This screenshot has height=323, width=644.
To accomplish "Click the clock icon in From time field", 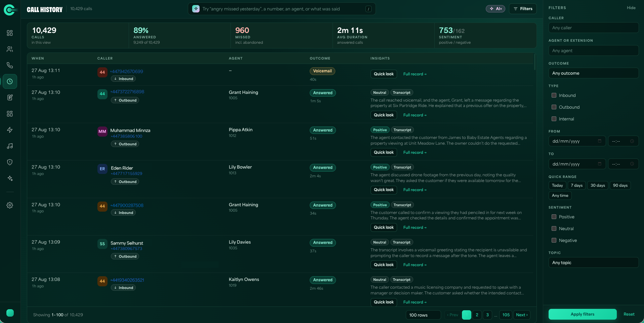I will 632,141.
